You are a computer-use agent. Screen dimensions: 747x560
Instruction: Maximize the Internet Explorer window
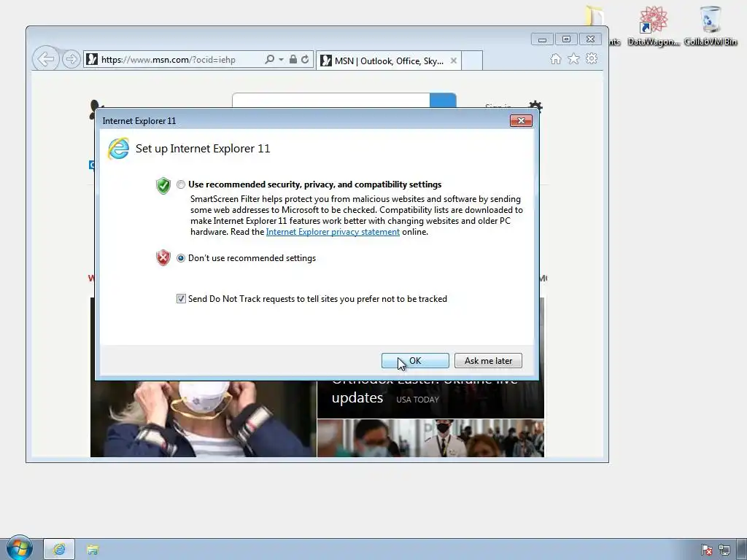(x=566, y=39)
